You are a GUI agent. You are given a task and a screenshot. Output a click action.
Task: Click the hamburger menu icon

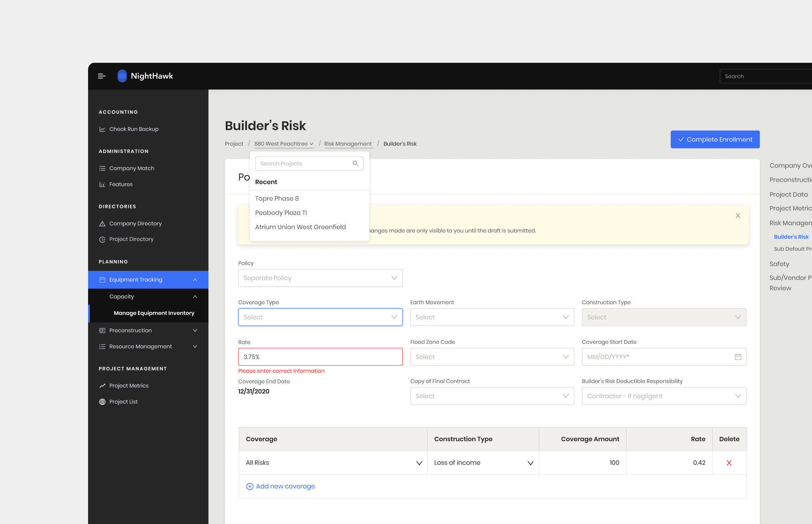[x=101, y=76]
